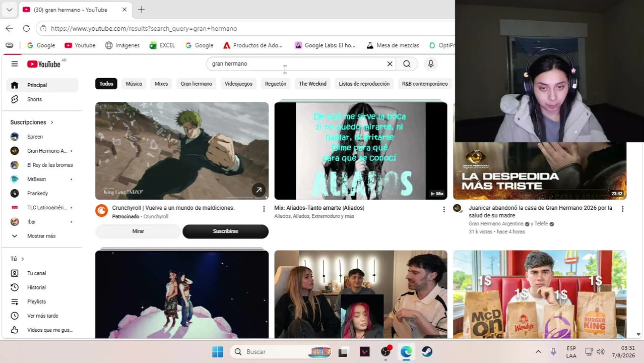Click the browser address bar URL
This screenshot has width=644, height=363.
coord(144,29)
